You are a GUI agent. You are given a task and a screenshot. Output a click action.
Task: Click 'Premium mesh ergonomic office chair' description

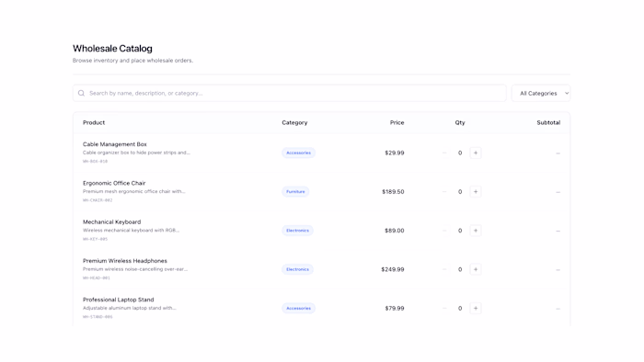pos(134,191)
